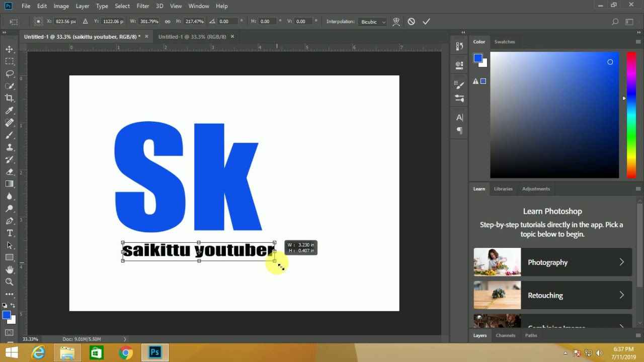This screenshot has height=362, width=644.
Task: Open the status bar info arrow
Action: [x=125, y=339]
